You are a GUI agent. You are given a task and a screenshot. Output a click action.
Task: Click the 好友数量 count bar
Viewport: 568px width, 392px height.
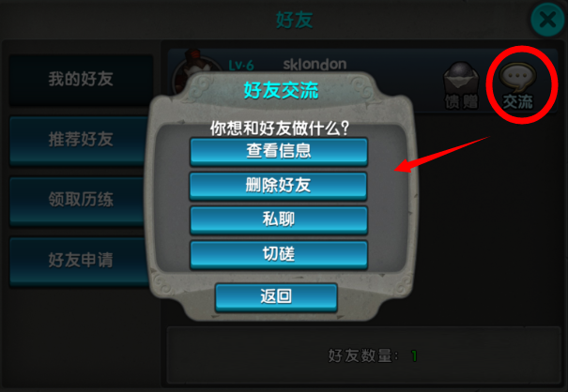click(x=363, y=355)
